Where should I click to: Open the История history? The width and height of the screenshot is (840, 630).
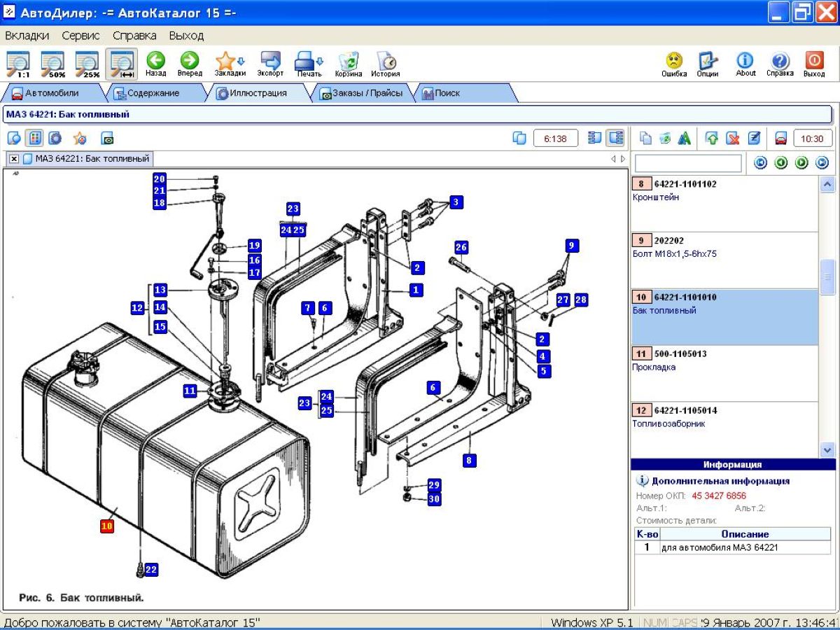click(x=386, y=64)
